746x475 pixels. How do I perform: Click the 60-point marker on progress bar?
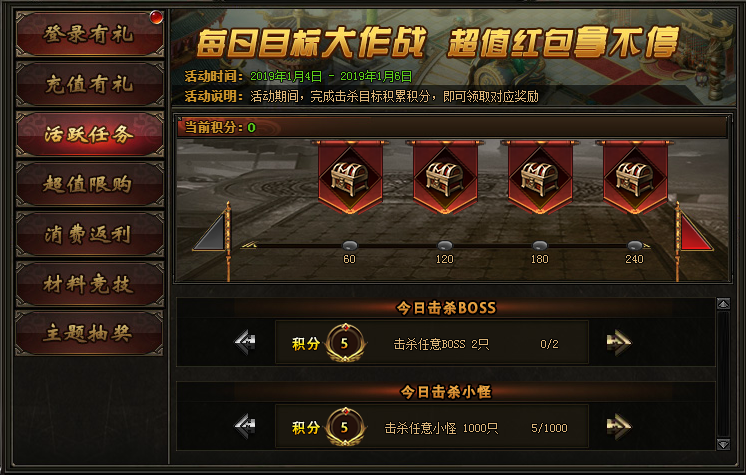pos(350,246)
